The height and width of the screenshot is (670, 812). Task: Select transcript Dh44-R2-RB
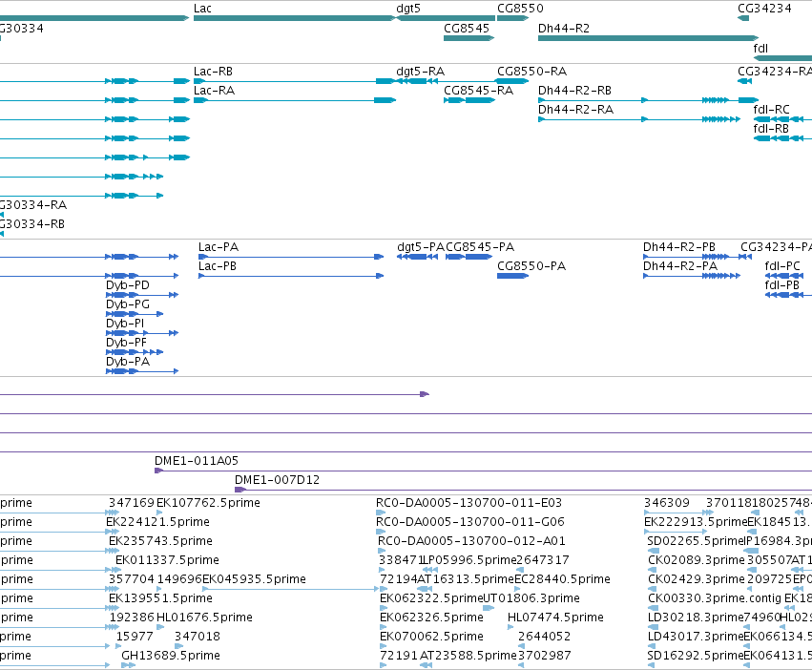click(x=648, y=100)
